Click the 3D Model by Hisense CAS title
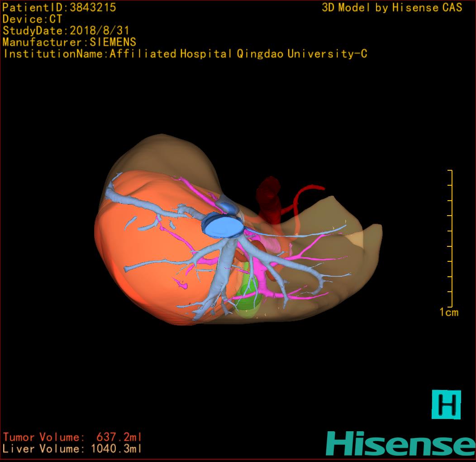Screen dimensions: 476x462 [x=392, y=7]
